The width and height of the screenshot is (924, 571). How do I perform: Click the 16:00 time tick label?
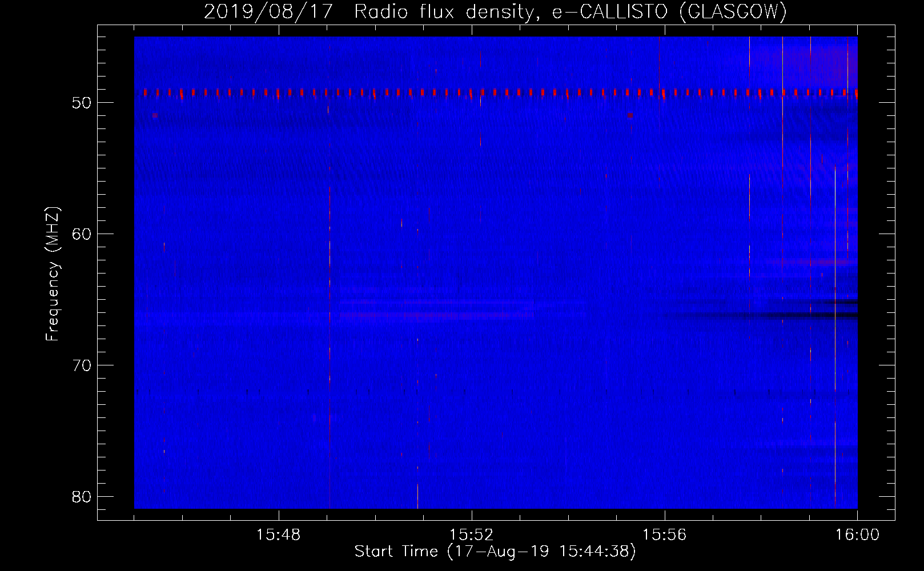pos(857,535)
